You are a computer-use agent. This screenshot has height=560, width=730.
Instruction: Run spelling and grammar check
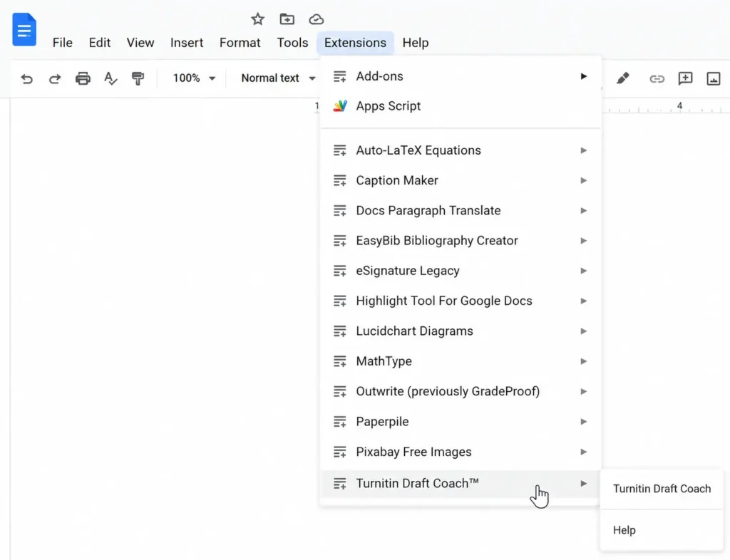click(x=110, y=78)
